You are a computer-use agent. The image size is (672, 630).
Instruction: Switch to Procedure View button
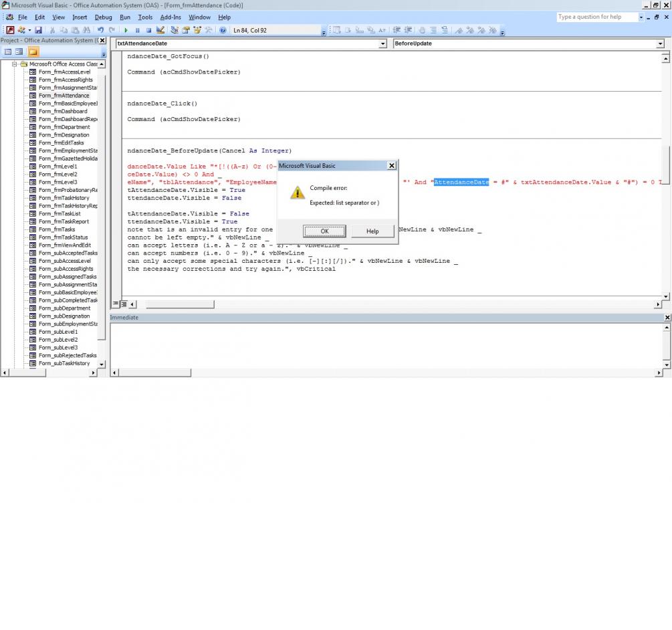coord(116,304)
